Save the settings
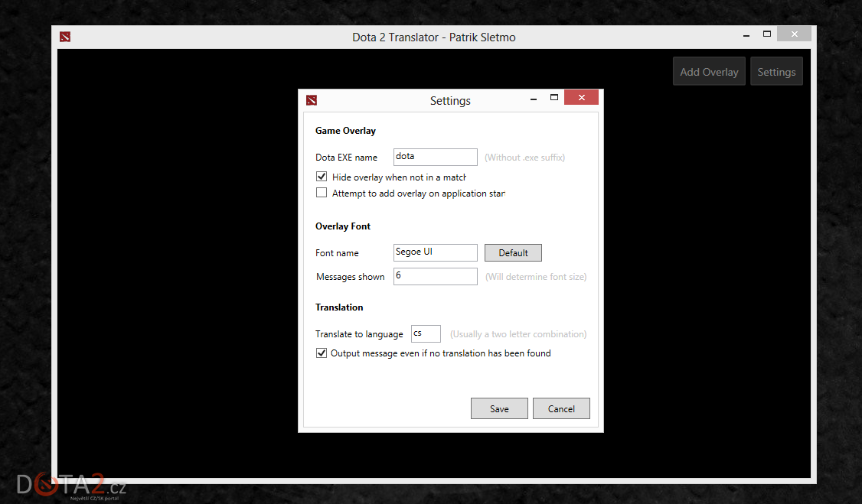This screenshot has width=862, height=504. coord(499,408)
